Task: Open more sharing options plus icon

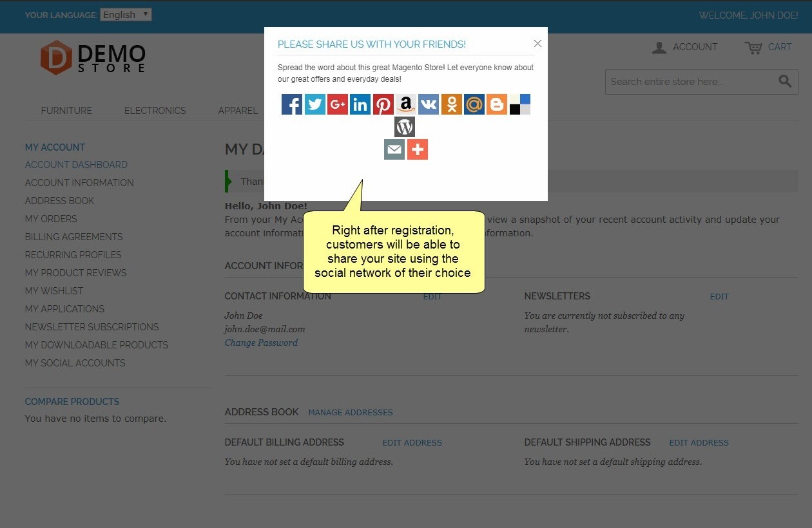Action: coord(418,149)
